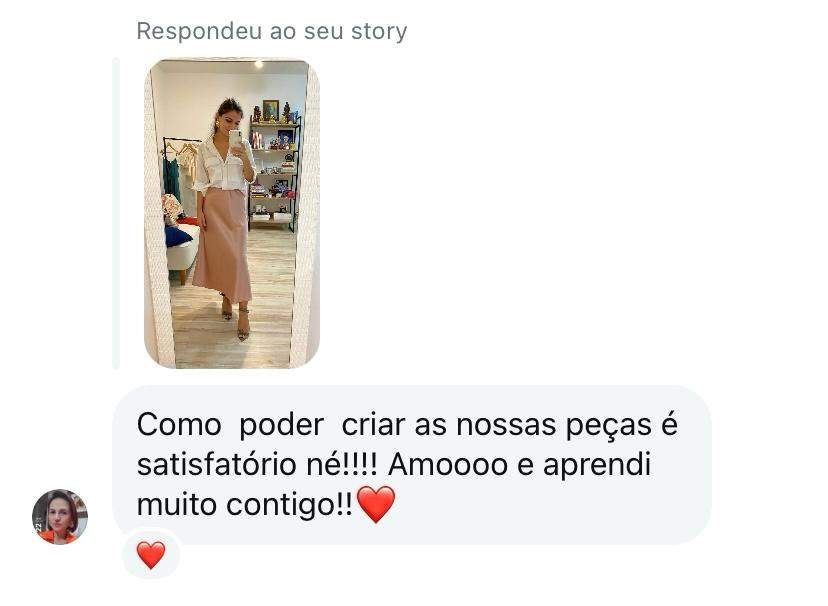Select the message bubble starting 'Como poder criar'
Image resolution: width=828 pixels, height=606 pixels.
click(x=412, y=465)
